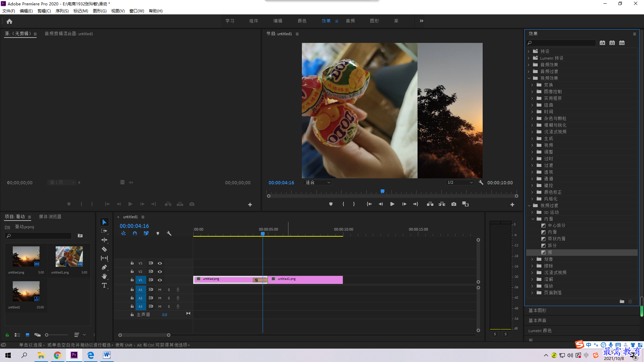Viewport: 644px width, 362px height.
Task: Open the 文件(F) menu
Action: tap(9, 11)
